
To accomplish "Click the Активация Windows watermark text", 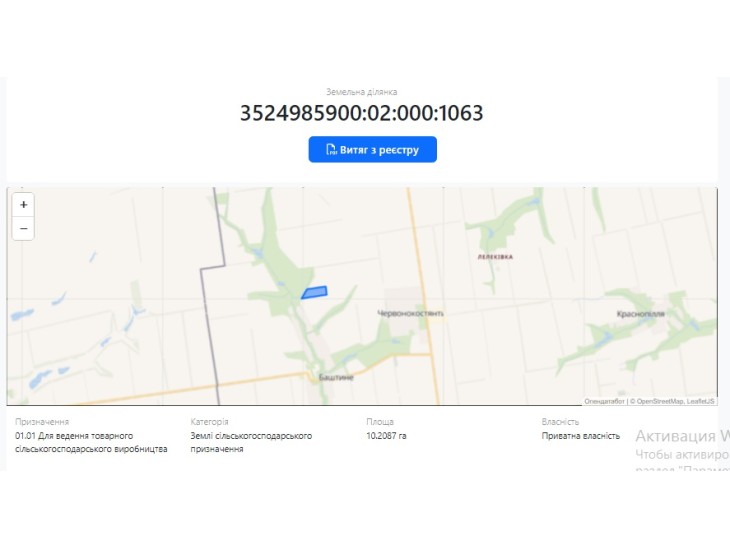I will [x=683, y=436].
